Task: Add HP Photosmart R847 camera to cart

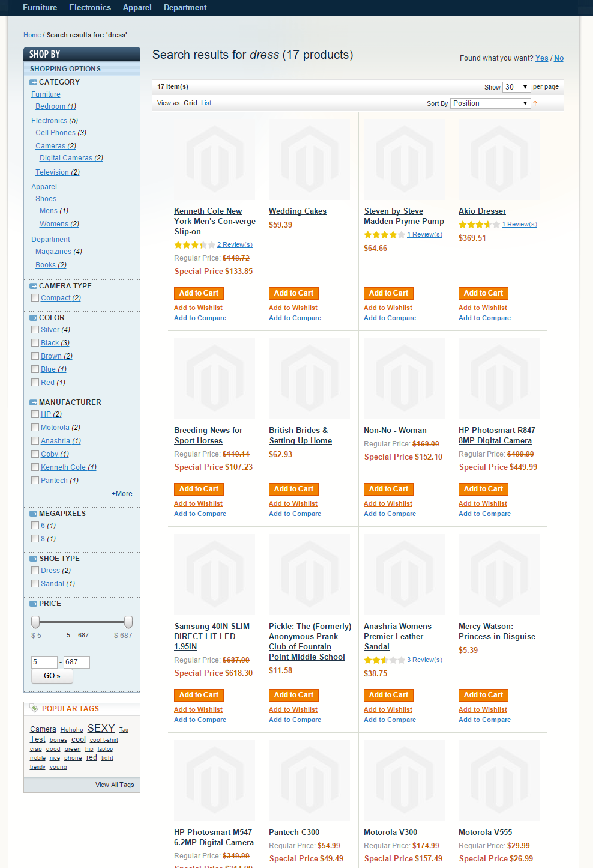Action: pyautogui.click(x=483, y=489)
